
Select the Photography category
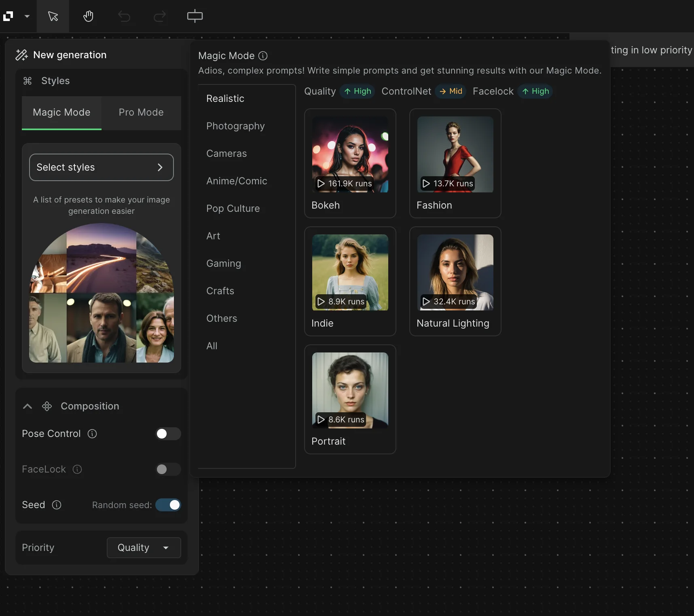click(235, 126)
